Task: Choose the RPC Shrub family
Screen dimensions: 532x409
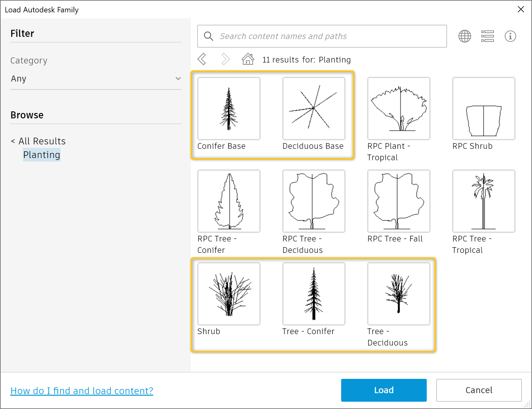Action: [483, 108]
